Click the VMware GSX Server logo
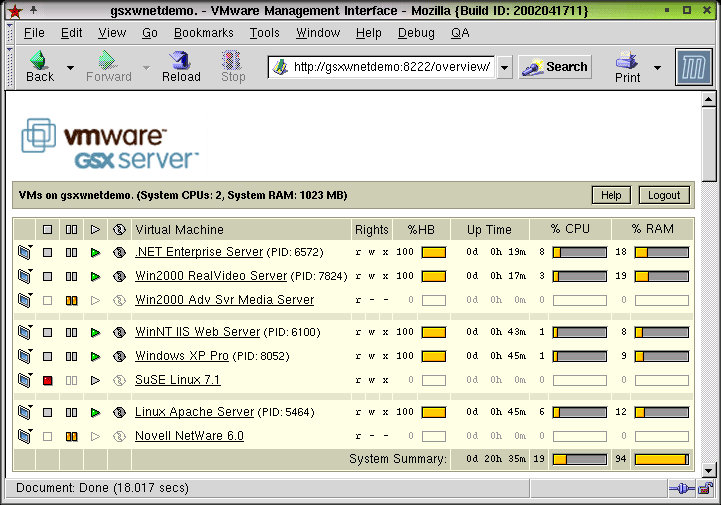Screen dimensions: 721x505 pyautogui.click(x=110, y=143)
